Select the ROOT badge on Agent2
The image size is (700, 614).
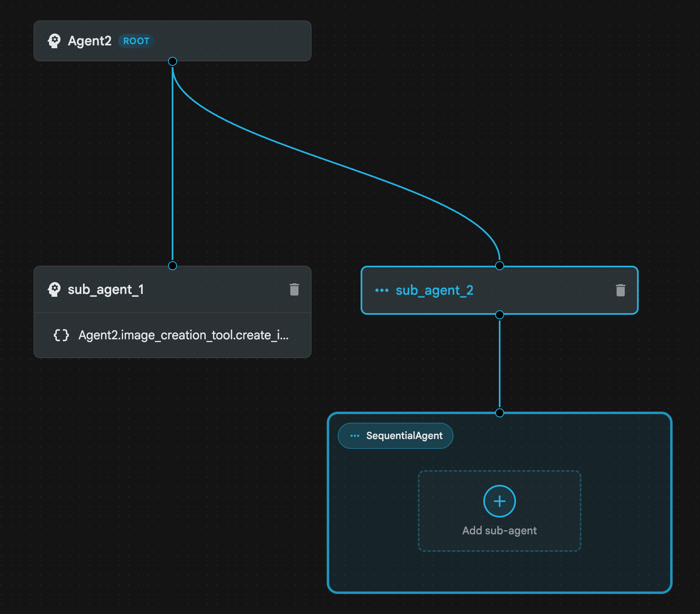point(136,41)
